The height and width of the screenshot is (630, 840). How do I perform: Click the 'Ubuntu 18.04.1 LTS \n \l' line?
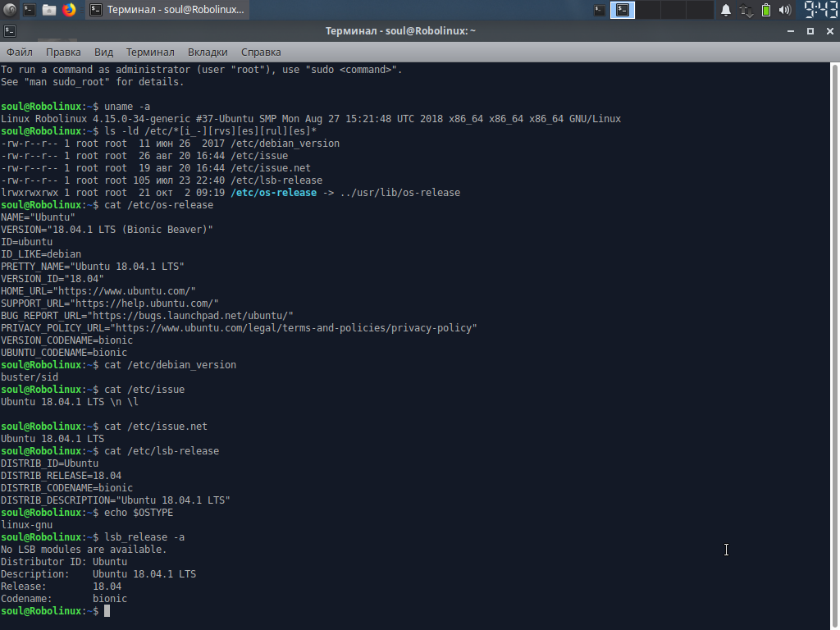70,401
